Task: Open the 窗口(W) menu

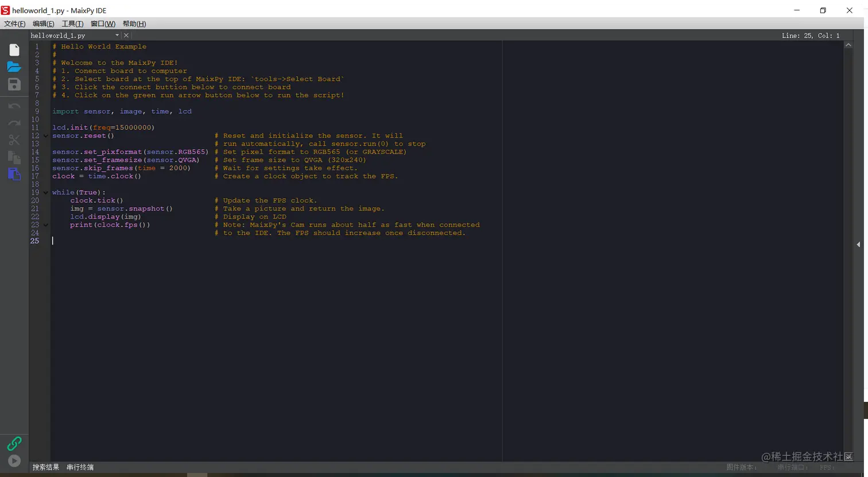Action: click(103, 24)
